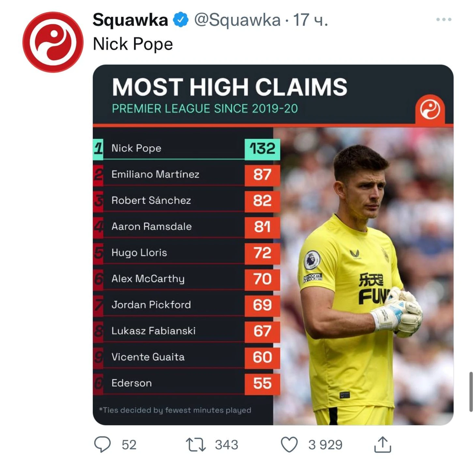
Task: Click the 343 retweets count
Action: point(226,445)
